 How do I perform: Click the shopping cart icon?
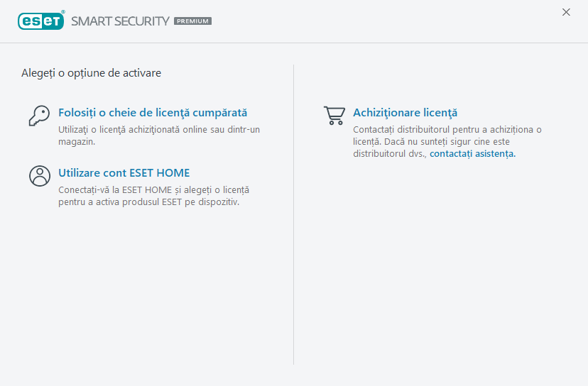click(x=334, y=116)
